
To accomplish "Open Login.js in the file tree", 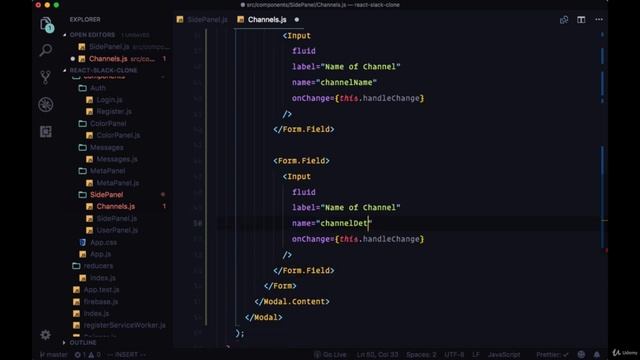I will point(109,100).
